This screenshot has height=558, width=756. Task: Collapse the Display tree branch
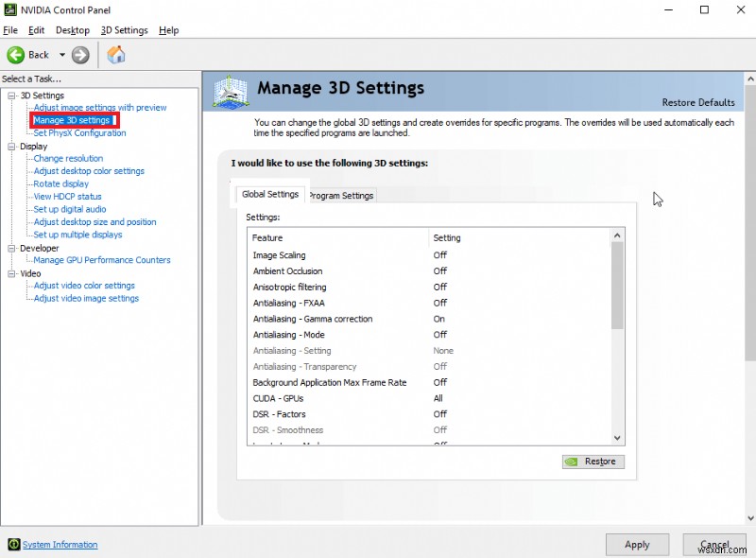click(9, 146)
